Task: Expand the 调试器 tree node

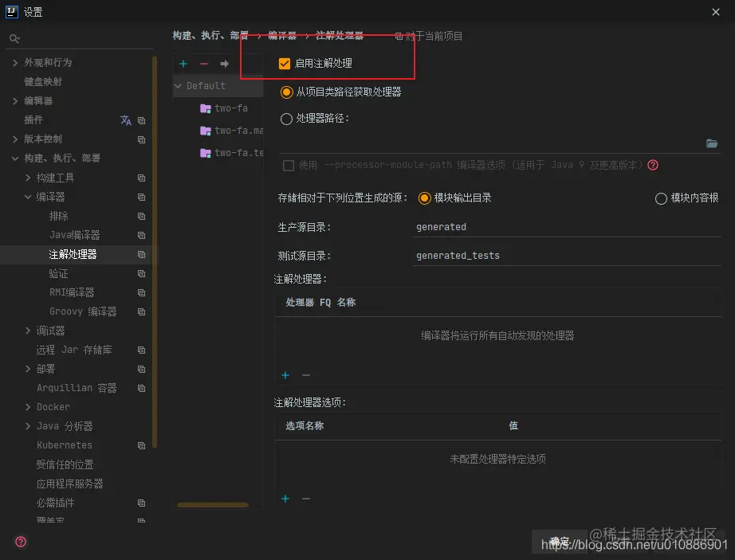Action: [27, 331]
